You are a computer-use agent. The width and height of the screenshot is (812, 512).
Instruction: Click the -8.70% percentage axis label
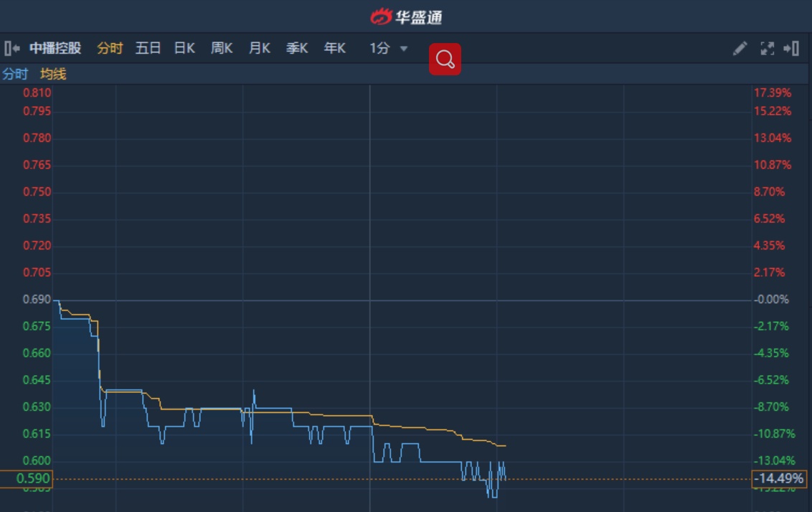tap(771, 407)
